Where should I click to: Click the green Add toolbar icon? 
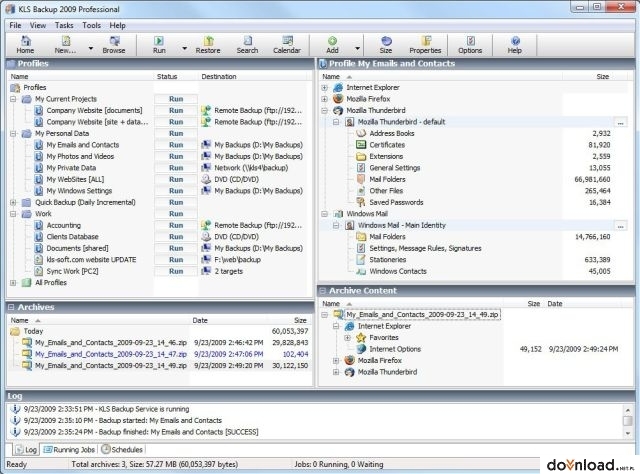tap(332, 45)
